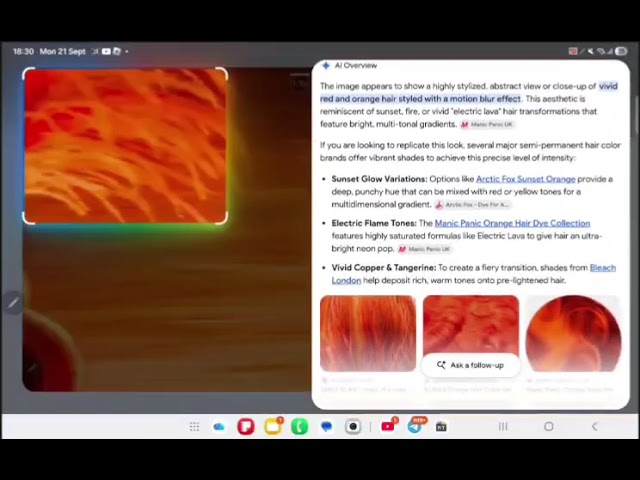Tap the Vivid Copper & Tangerine label
This screenshot has width=640, height=480.
pyautogui.click(x=384, y=268)
